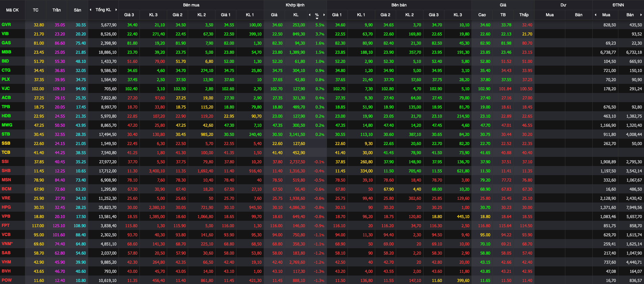Open the VJC stock symbol
The width and height of the screenshot is (644, 284).
tap(6, 89)
